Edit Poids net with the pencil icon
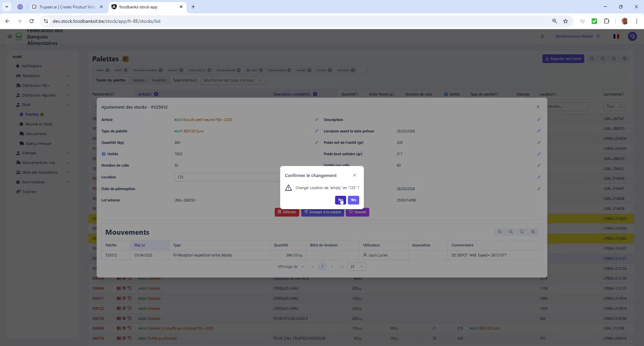644x346 pixels. coord(539,142)
